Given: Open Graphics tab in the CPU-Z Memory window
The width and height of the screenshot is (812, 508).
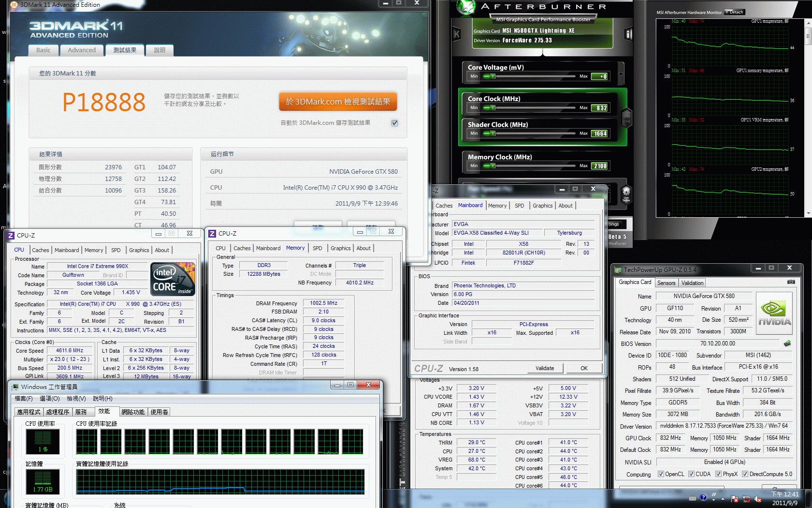Looking at the screenshot, I should [340, 248].
